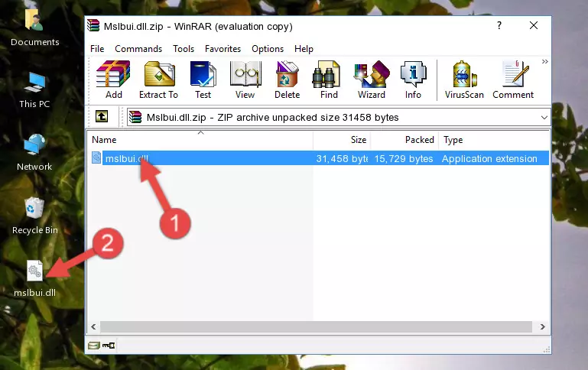The image size is (588, 370).
Task: Click the Extract To toolbar icon
Action: coord(158,80)
